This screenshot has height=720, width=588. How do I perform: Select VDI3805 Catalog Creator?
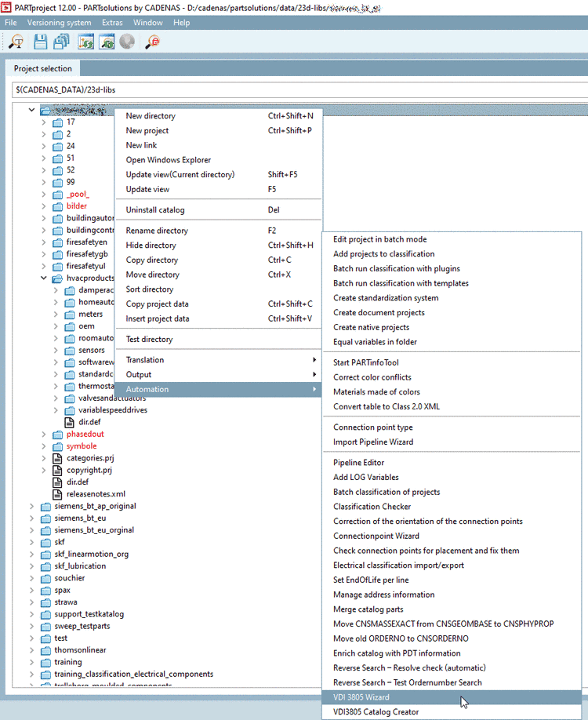point(452,711)
